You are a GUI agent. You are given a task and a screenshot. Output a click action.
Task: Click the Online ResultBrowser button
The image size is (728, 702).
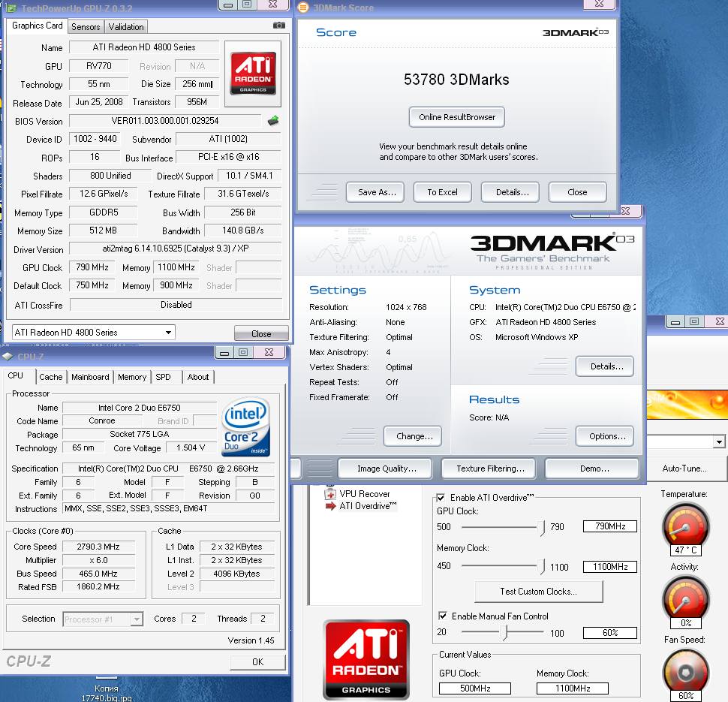(x=457, y=117)
